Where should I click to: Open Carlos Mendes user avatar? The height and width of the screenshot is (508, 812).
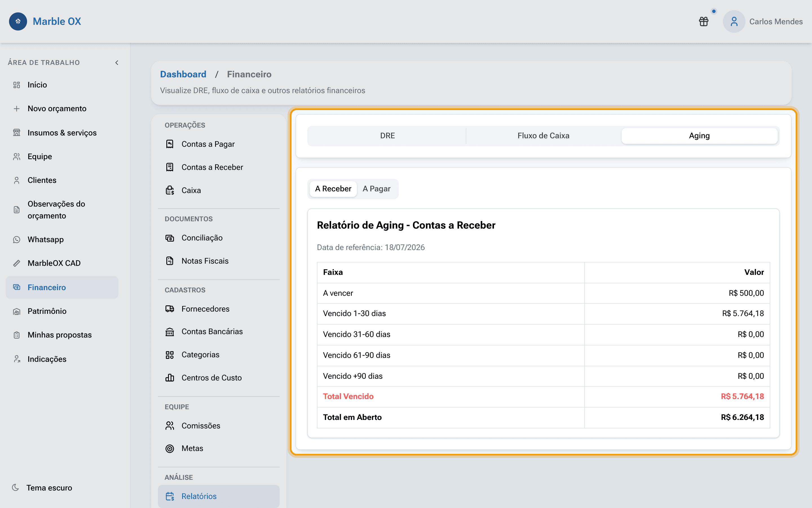(x=734, y=21)
